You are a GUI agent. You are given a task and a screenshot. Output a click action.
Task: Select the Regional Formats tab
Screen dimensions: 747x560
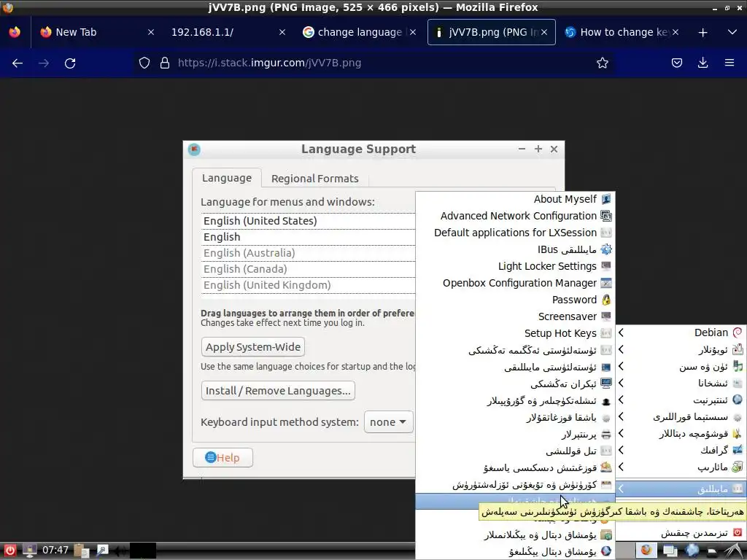pyautogui.click(x=315, y=179)
